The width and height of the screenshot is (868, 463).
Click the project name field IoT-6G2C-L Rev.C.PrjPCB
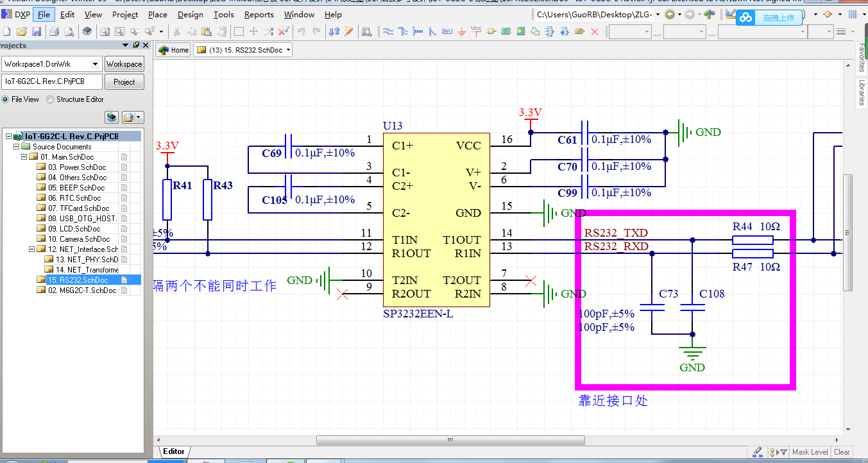(53, 81)
